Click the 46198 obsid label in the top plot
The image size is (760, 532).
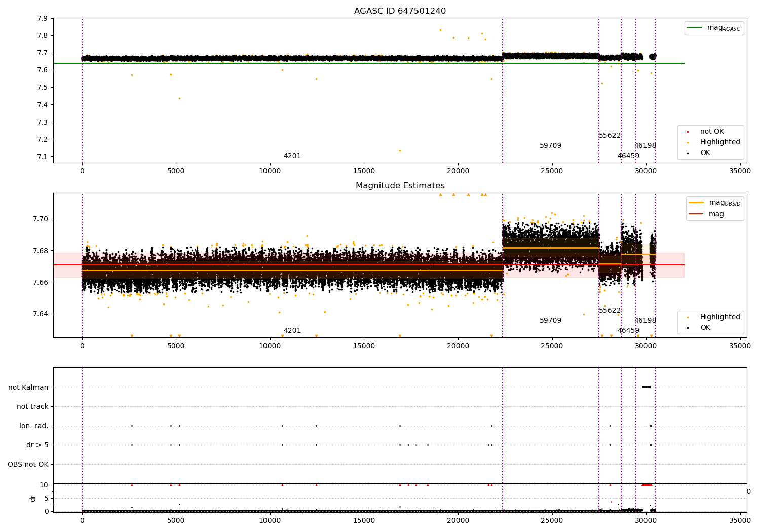point(645,146)
